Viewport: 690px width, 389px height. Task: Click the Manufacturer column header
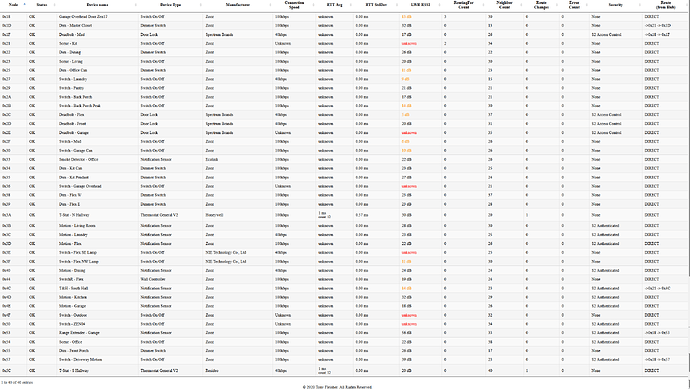[238, 4]
